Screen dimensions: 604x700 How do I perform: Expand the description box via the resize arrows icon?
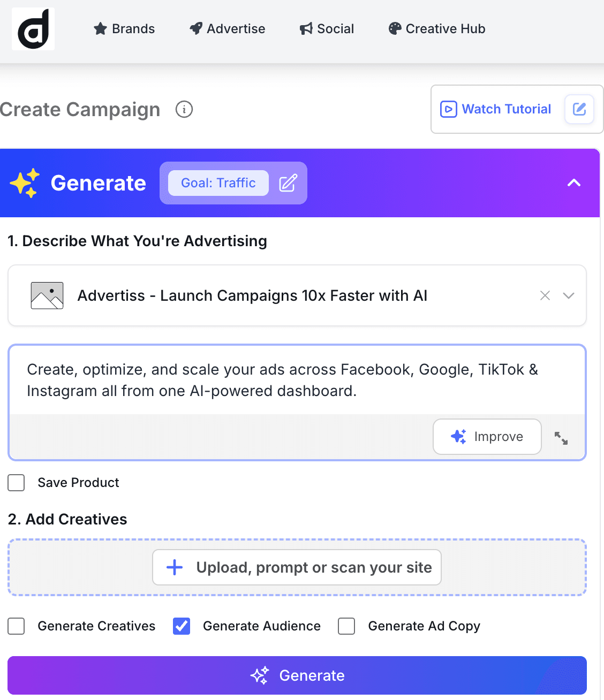[x=561, y=438]
